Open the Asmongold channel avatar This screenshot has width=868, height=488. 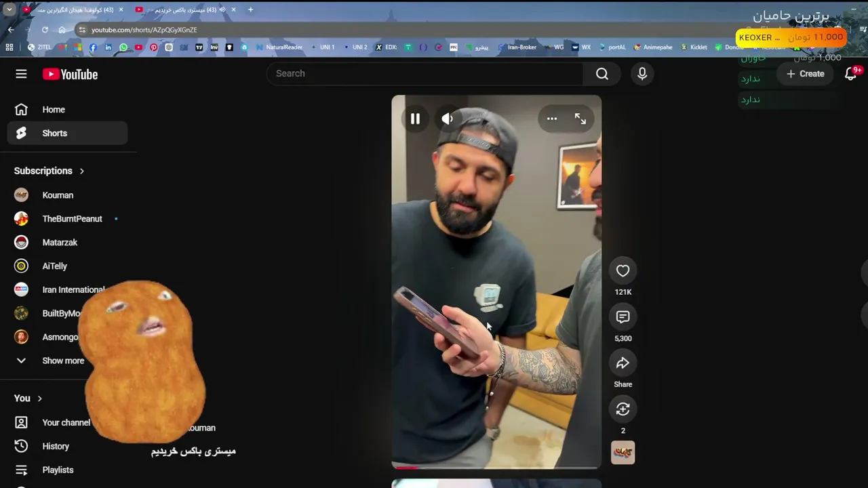21,337
